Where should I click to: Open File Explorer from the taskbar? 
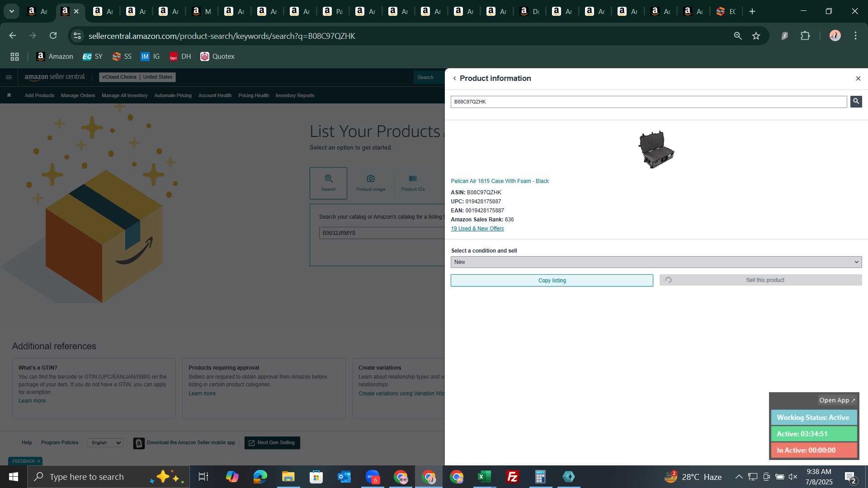(x=288, y=477)
